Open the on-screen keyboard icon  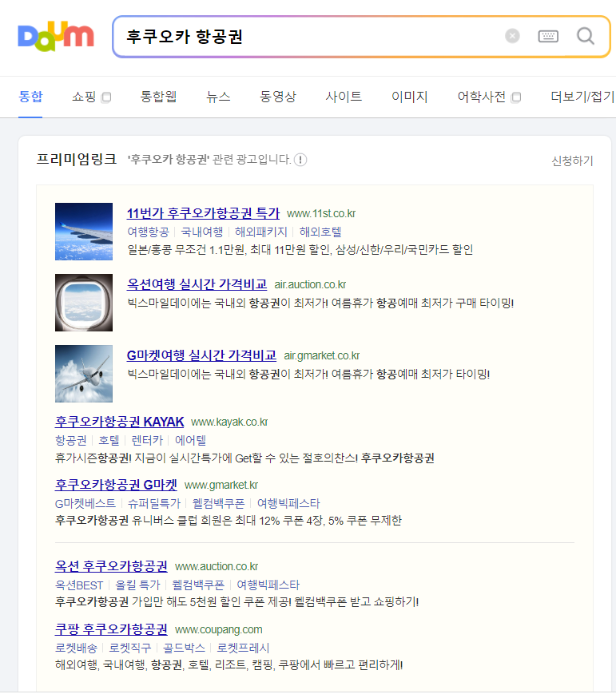[x=548, y=36]
